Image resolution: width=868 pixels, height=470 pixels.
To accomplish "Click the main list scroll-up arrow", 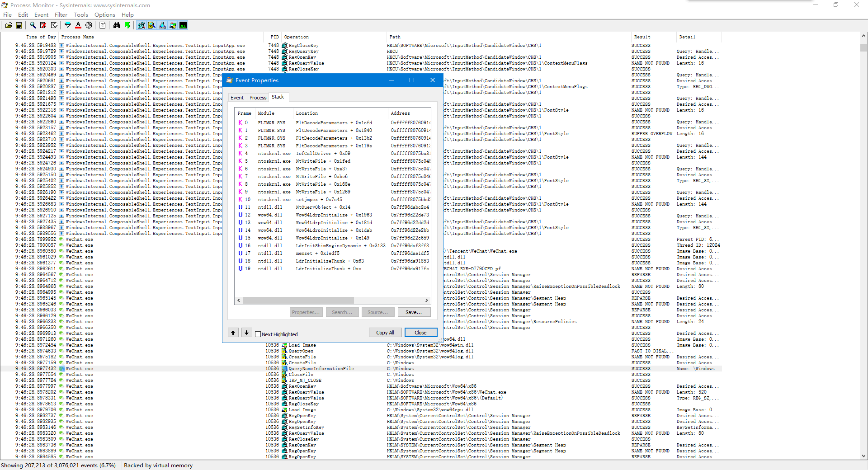I will (x=863, y=36).
